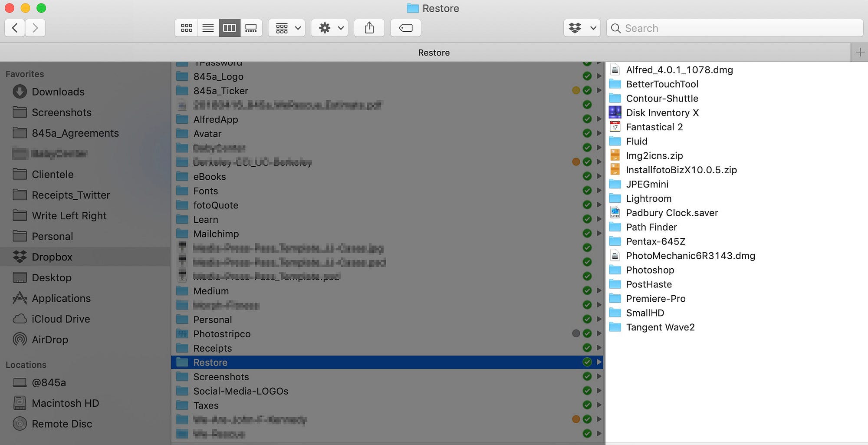
Task: Switch to icon view
Action: coord(187,28)
